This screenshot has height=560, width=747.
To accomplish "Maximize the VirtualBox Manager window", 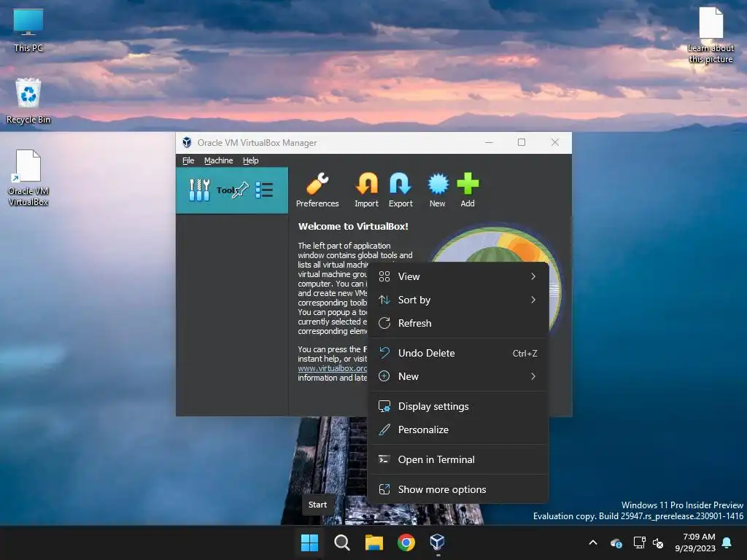I will pyautogui.click(x=522, y=142).
